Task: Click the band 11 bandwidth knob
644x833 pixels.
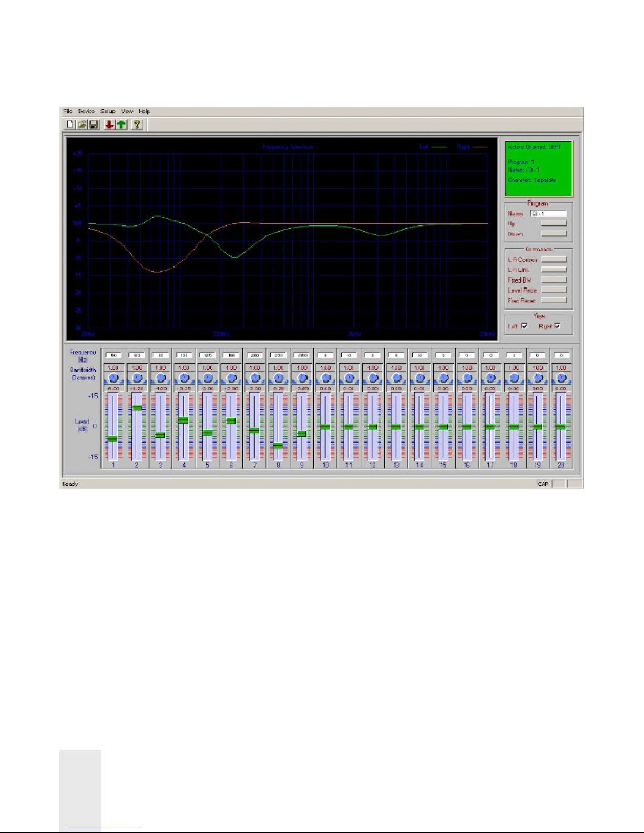Action: (x=349, y=378)
